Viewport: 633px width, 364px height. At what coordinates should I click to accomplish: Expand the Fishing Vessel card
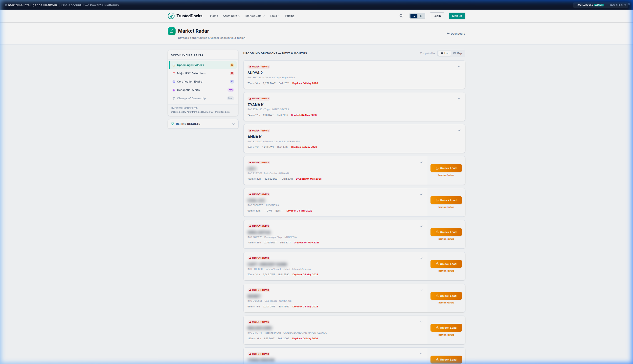click(421, 258)
